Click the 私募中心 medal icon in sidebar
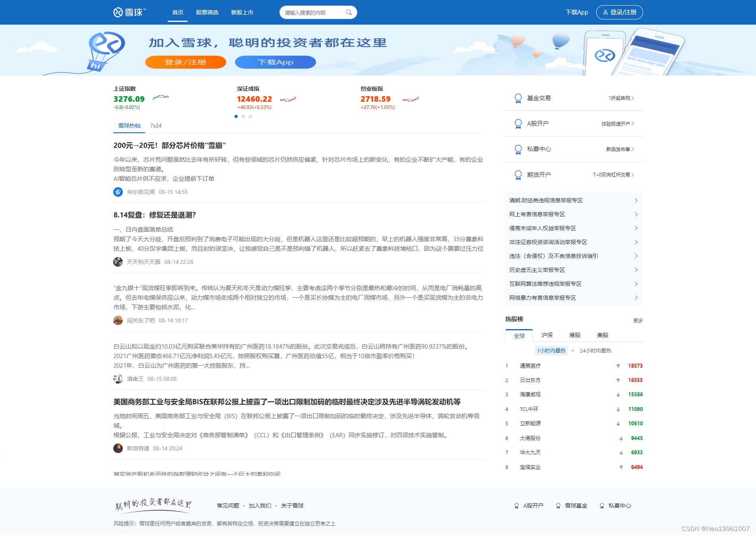The width and height of the screenshot is (756, 535). 518,149
